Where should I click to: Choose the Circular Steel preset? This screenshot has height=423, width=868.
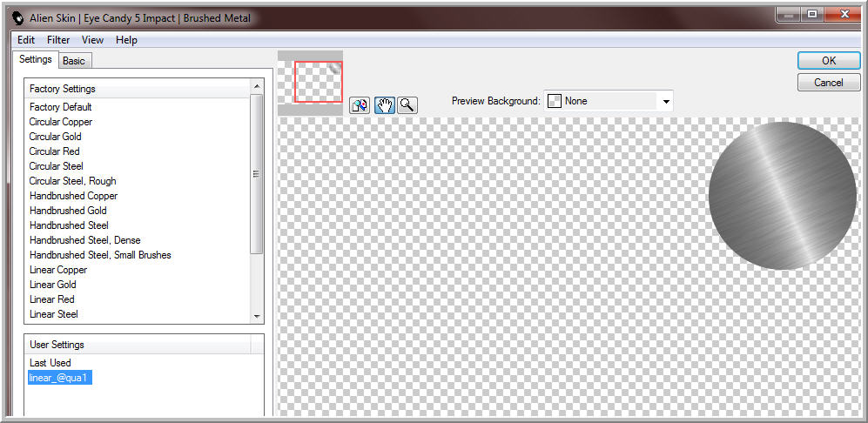click(x=57, y=166)
